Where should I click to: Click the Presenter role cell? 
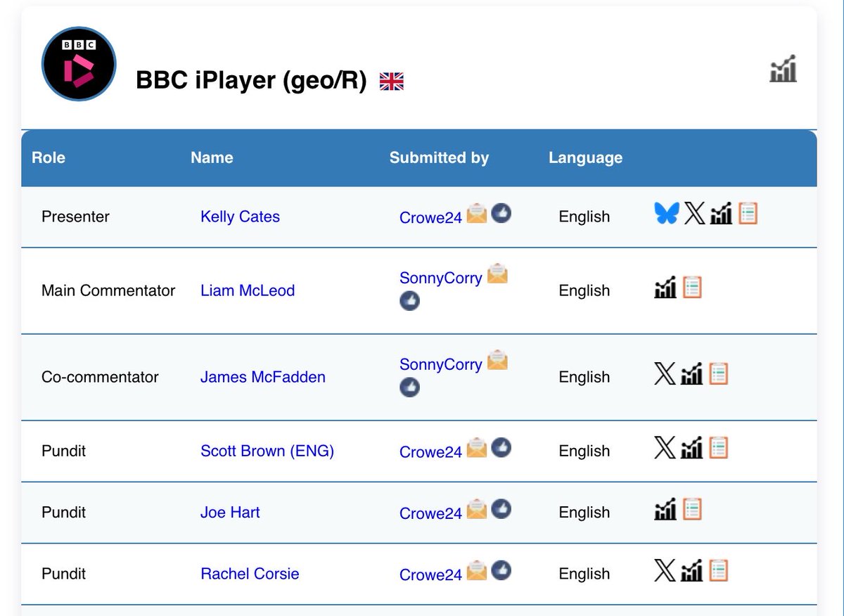click(75, 217)
